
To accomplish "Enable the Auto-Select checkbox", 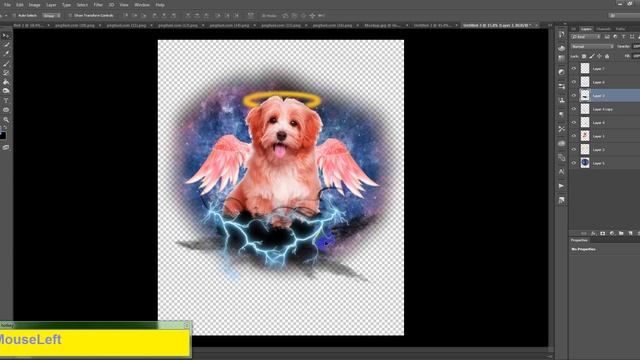I will [14, 16].
